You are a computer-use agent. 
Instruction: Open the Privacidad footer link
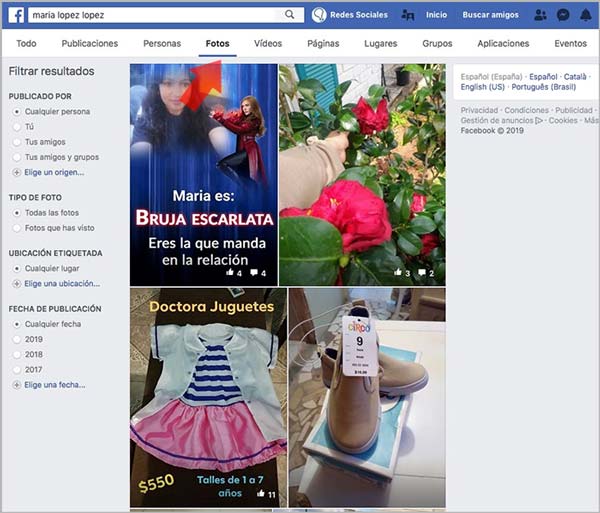click(x=479, y=110)
